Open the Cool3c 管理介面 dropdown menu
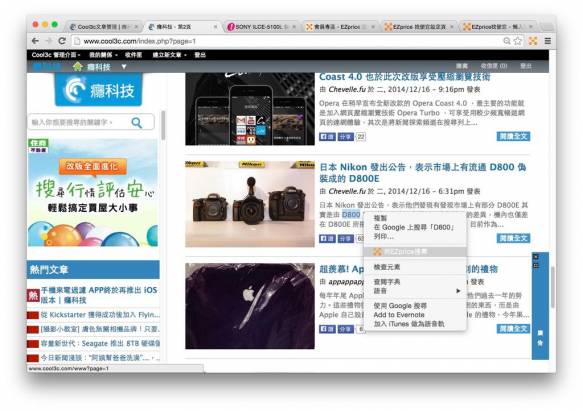The image size is (583, 411). (x=56, y=55)
